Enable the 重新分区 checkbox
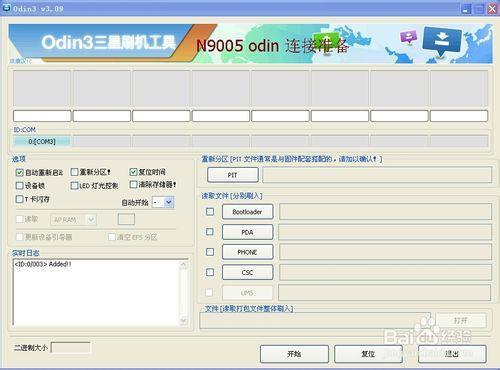This screenshot has height=370, width=500. click(x=74, y=172)
